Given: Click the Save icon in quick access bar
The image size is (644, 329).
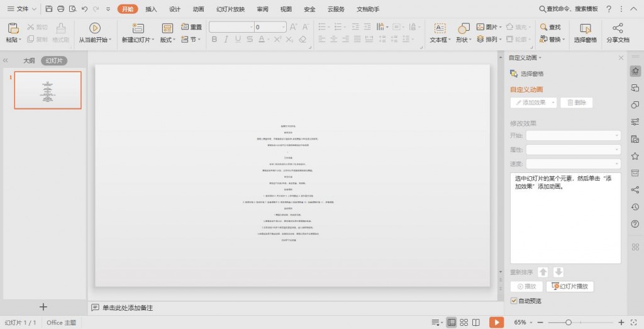Looking at the screenshot, I should [x=49, y=9].
